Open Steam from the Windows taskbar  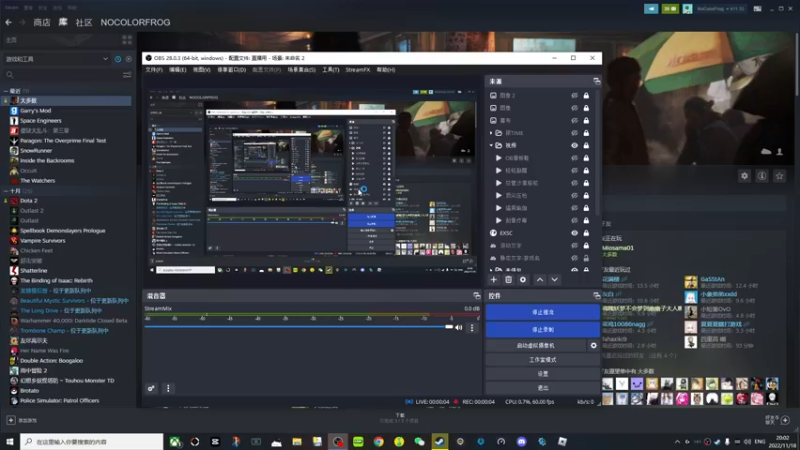click(439, 442)
